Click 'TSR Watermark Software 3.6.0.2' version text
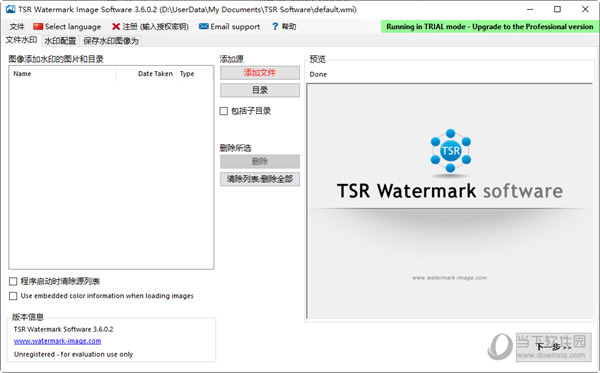Viewport: 600px width, 373px height. point(64,329)
